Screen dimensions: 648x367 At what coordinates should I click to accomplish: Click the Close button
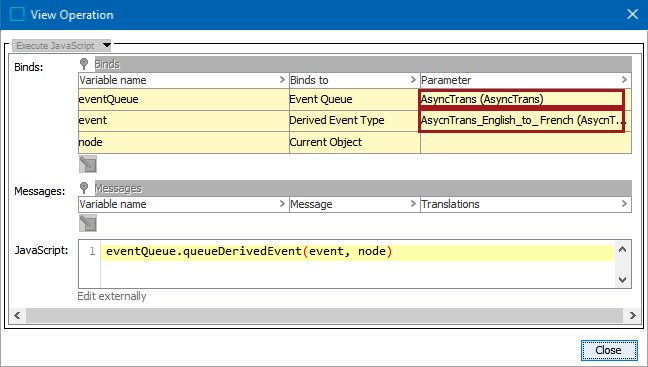click(609, 350)
